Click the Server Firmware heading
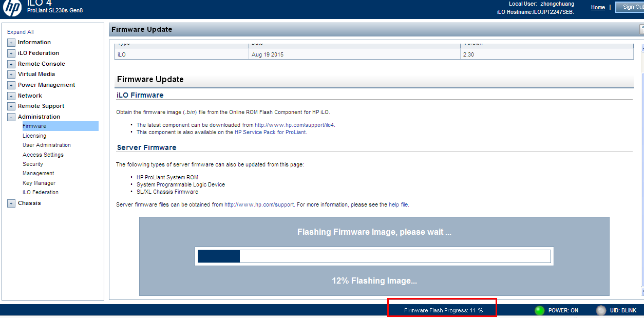The height and width of the screenshot is (318, 644). (x=147, y=147)
